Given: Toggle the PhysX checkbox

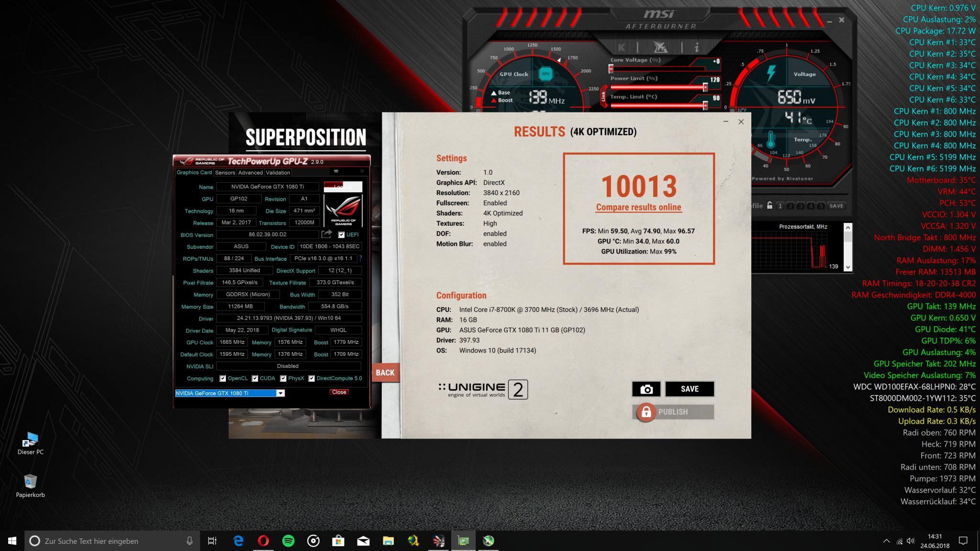Looking at the screenshot, I should (x=283, y=378).
